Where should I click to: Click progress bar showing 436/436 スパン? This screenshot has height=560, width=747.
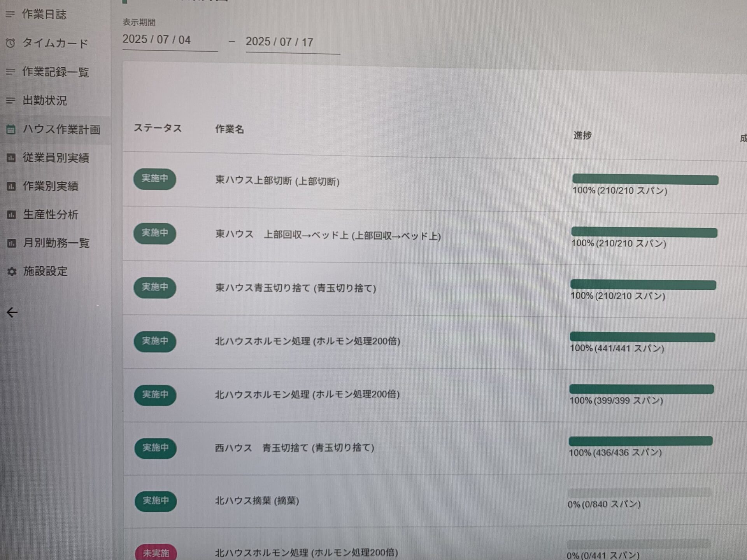(x=640, y=441)
